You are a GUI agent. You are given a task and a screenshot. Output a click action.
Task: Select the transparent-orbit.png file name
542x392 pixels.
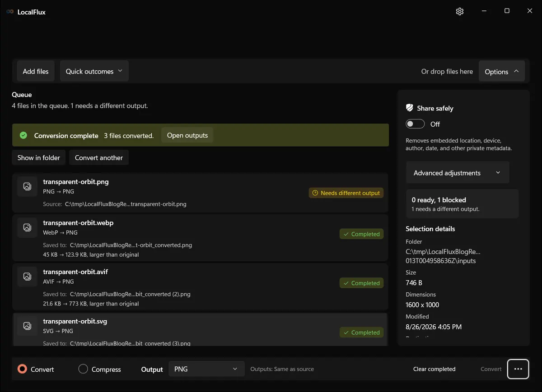76,182
